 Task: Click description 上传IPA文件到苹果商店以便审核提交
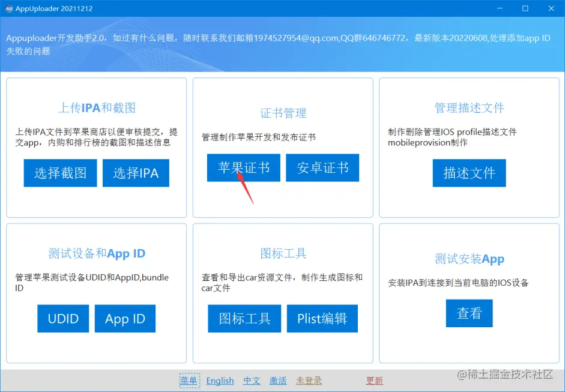pyautogui.click(x=96, y=137)
